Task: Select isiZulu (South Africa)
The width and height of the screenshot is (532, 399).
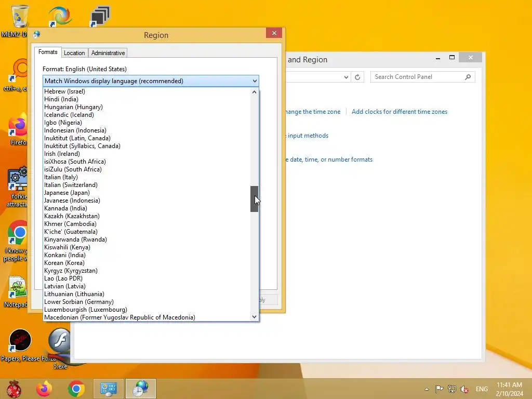Action: coord(147,169)
